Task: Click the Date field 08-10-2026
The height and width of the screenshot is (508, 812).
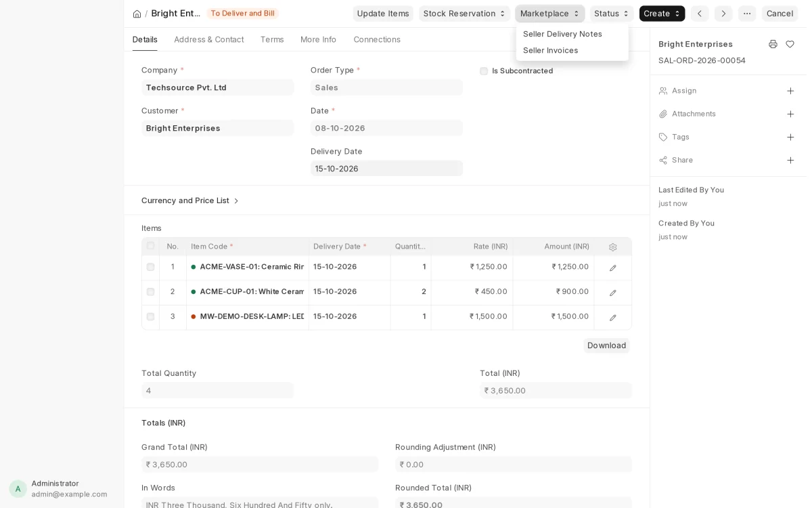Action: (x=386, y=128)
